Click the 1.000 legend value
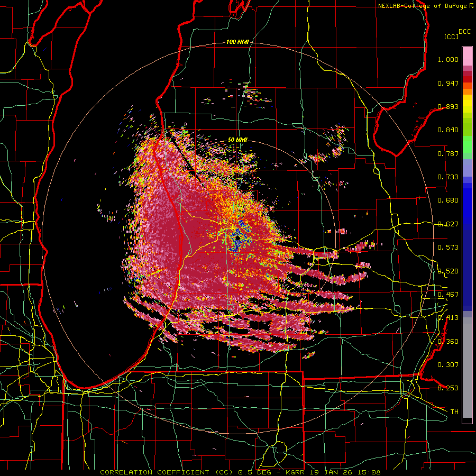This screenshot has height=476, width=476. click(448, 59)
